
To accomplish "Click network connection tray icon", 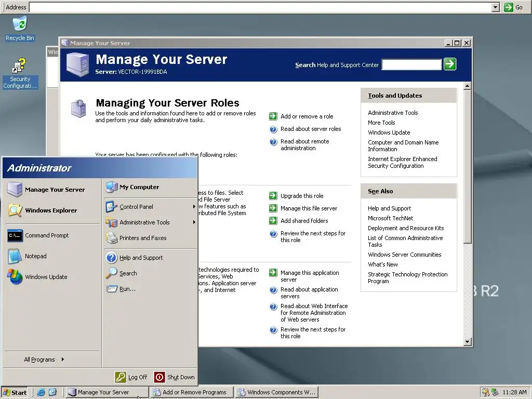I will (495, 392).
